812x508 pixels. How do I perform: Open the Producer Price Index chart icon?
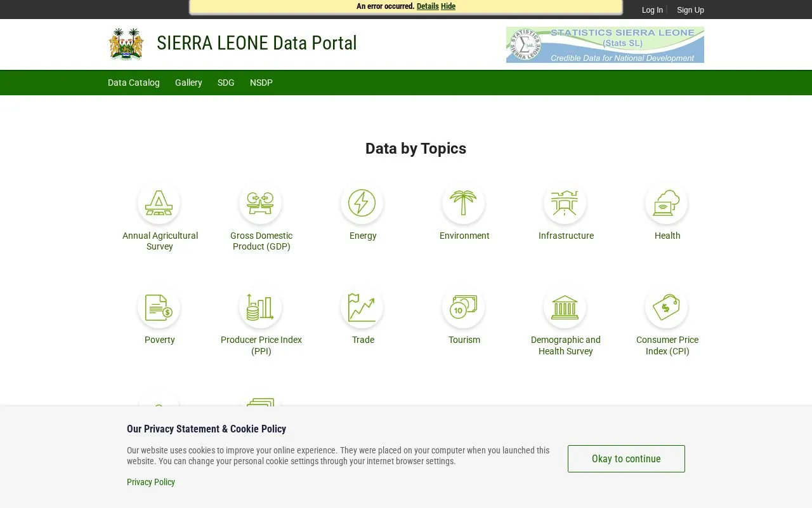pyautogui.click(x=261, y=307)
